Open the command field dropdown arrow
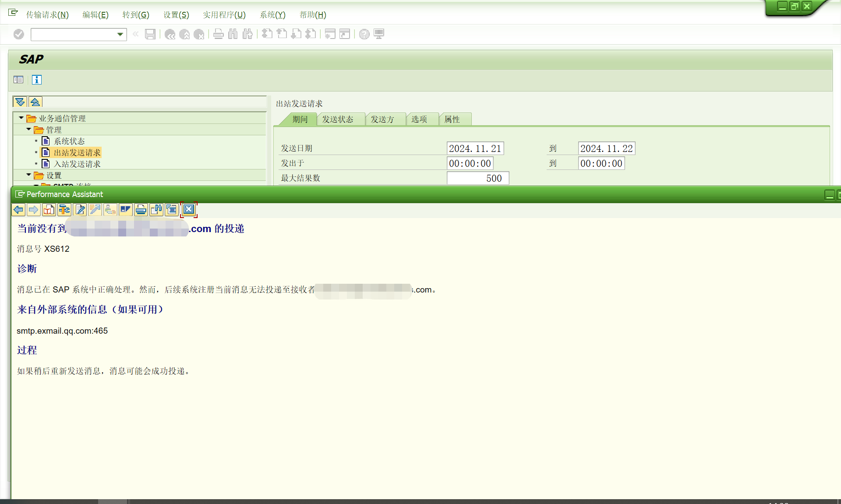This screenshot has height=504, width=841. (x=120, y=34)
